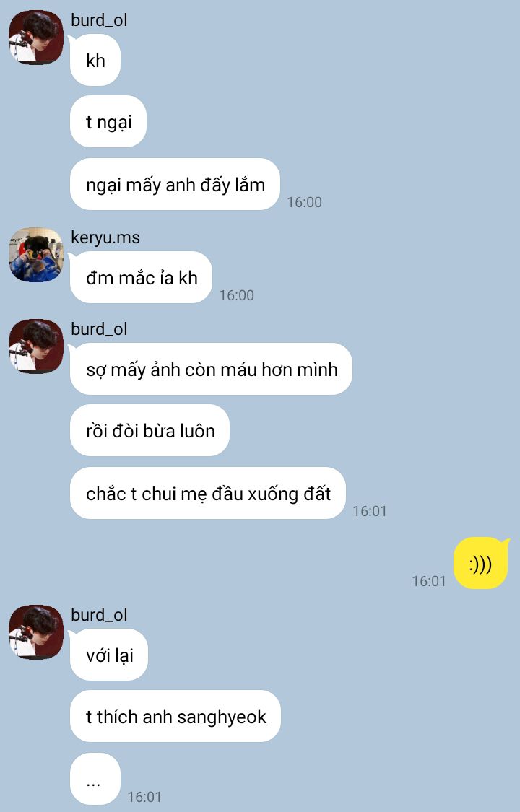This screenshot has height=812, width=520.
Task: Select the 'với lại' message bubble
Action: pos(109,655)
